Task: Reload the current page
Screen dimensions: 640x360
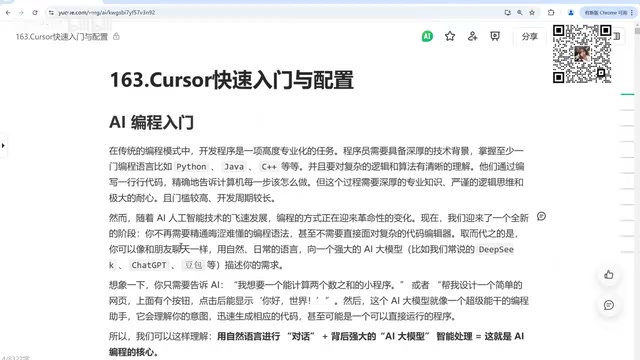Action: click(x=35, y=13)
